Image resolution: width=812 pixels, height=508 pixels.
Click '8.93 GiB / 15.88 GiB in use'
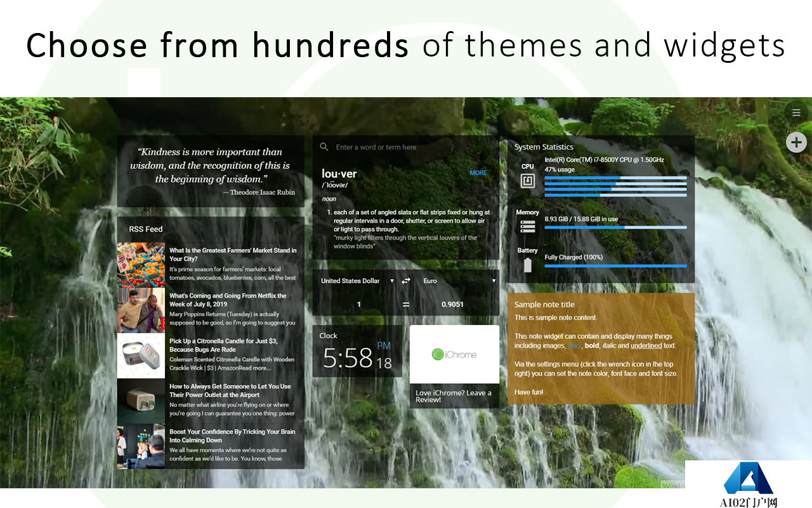[x=581, y=218]
